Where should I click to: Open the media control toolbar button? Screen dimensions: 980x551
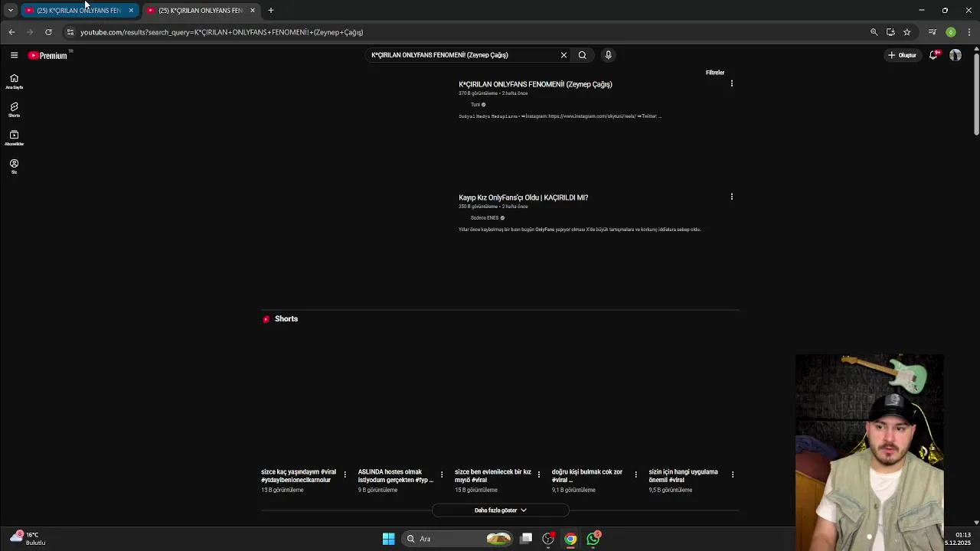pyautogui.click(x=932, y=32)
